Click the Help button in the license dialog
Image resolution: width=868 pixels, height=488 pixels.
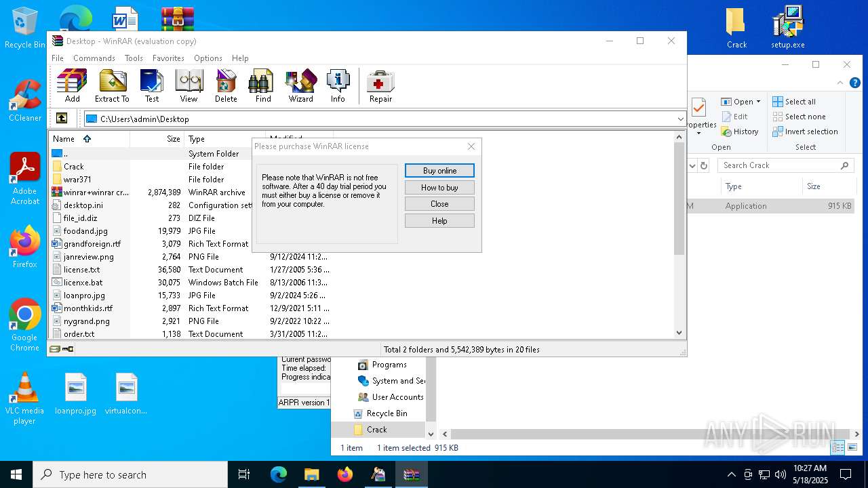439,221
